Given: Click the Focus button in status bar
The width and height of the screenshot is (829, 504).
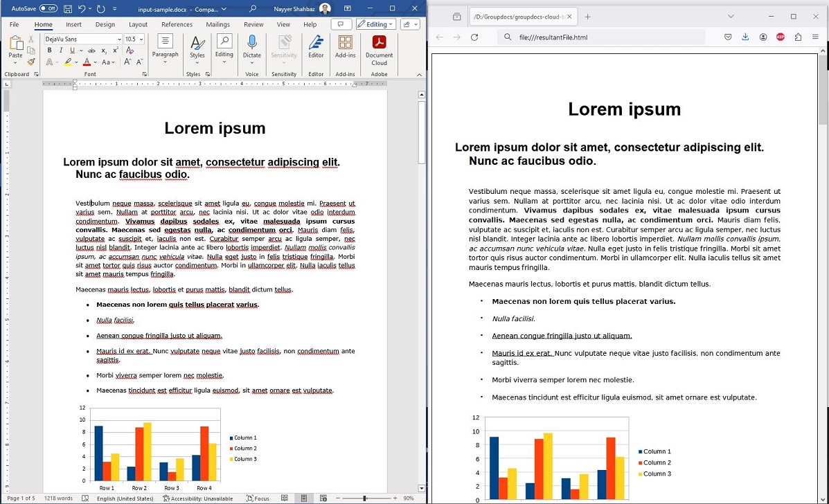Looking at the screenshot, I should click(258, 498).
